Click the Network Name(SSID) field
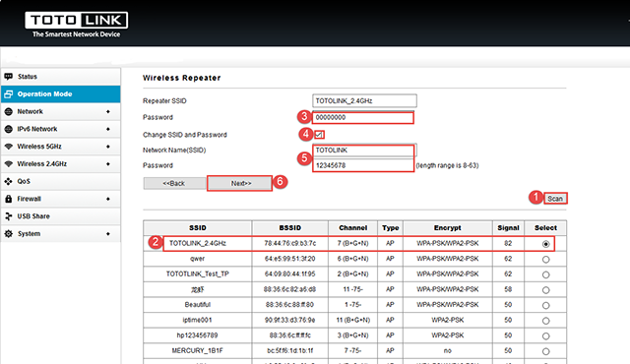Viewport: 630px width, 364px height. point(364,151)
